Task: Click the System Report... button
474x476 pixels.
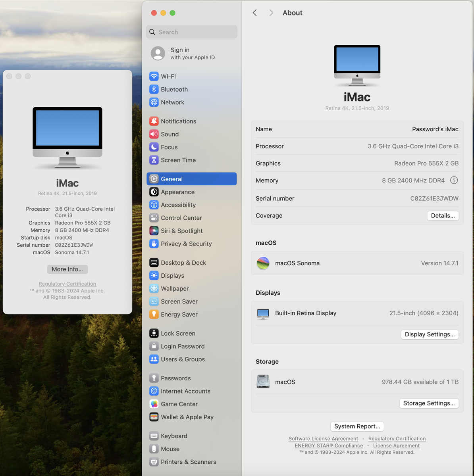Action: pos(357,426)
